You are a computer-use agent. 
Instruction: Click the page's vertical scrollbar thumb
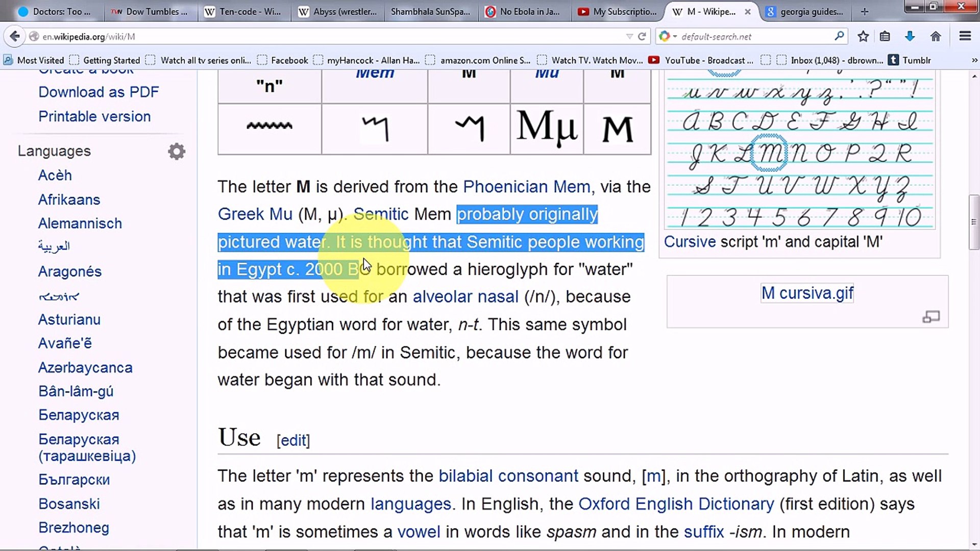click(974, 222)
